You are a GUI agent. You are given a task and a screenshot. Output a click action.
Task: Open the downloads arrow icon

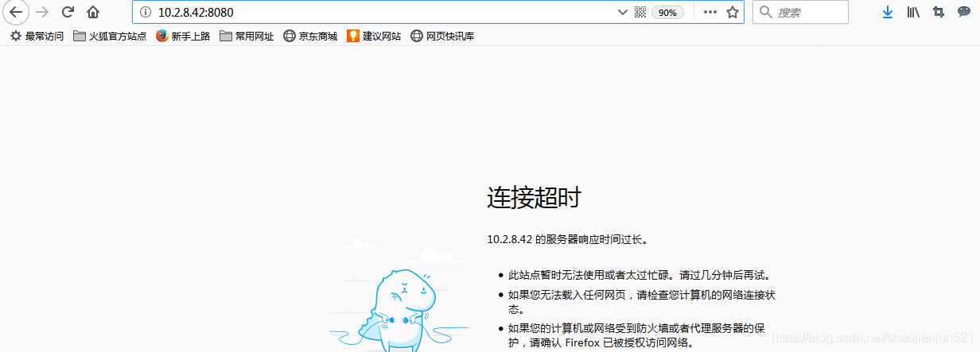(888, 12)
